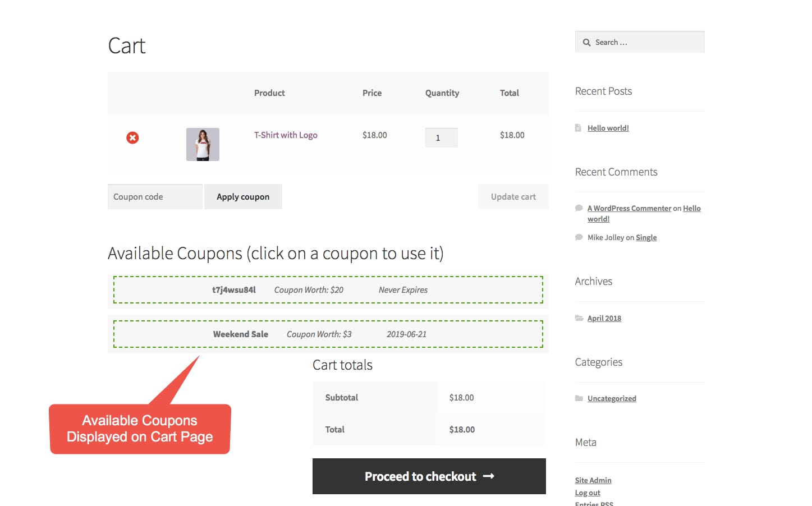Click the Coupon code input field
This screenshot has width=812, height=506.
coord(155,197)
